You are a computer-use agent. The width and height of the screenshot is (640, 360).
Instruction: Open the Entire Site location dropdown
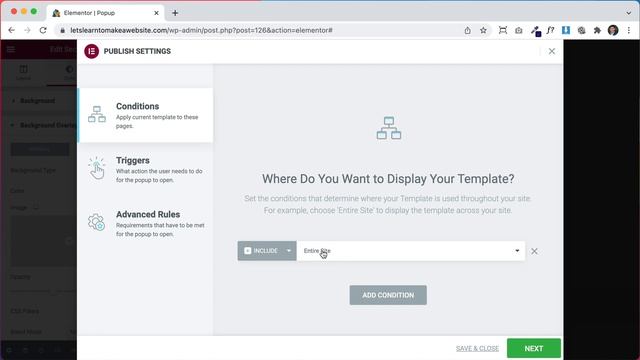(x=411, y=251)
